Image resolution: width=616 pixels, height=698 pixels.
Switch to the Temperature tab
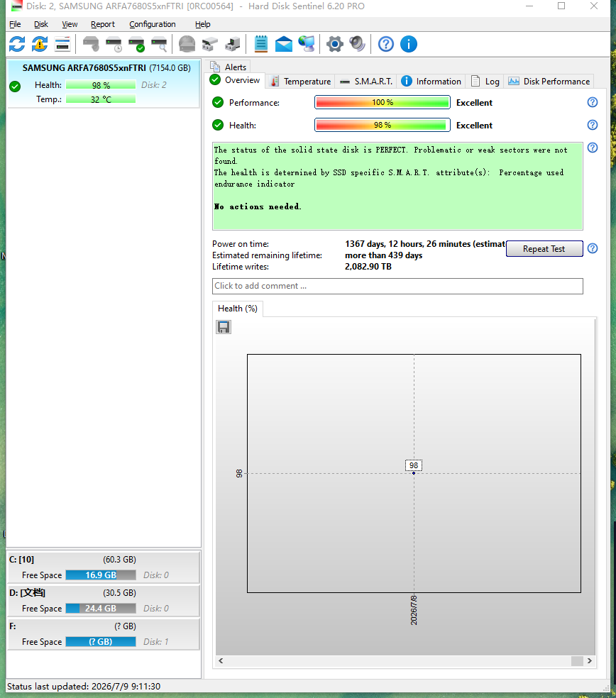tap(301, 82)
